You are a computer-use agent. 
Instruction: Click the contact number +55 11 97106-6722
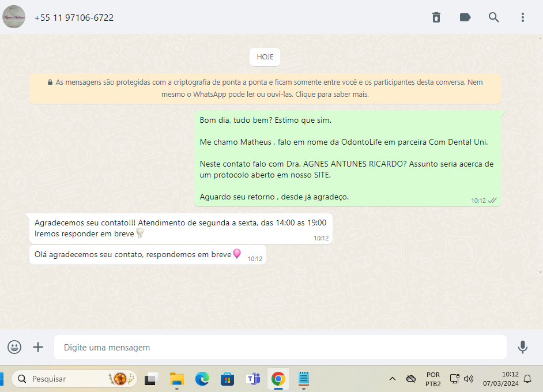pos(74,18)
